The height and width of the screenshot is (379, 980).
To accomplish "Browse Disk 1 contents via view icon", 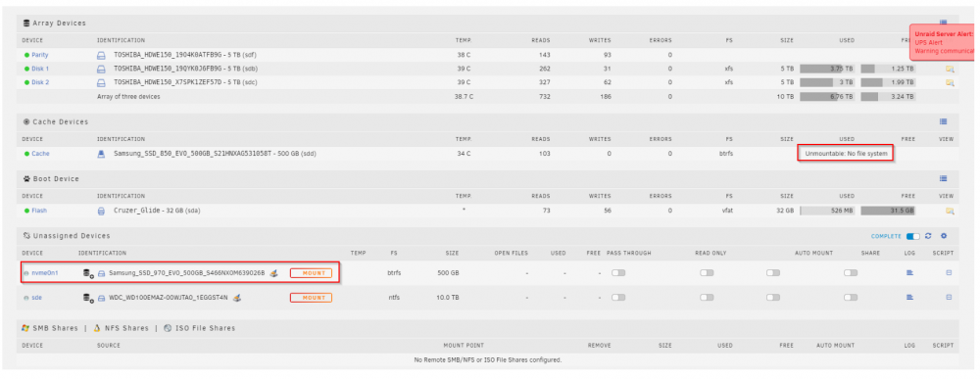I will (x=950, y=69).
